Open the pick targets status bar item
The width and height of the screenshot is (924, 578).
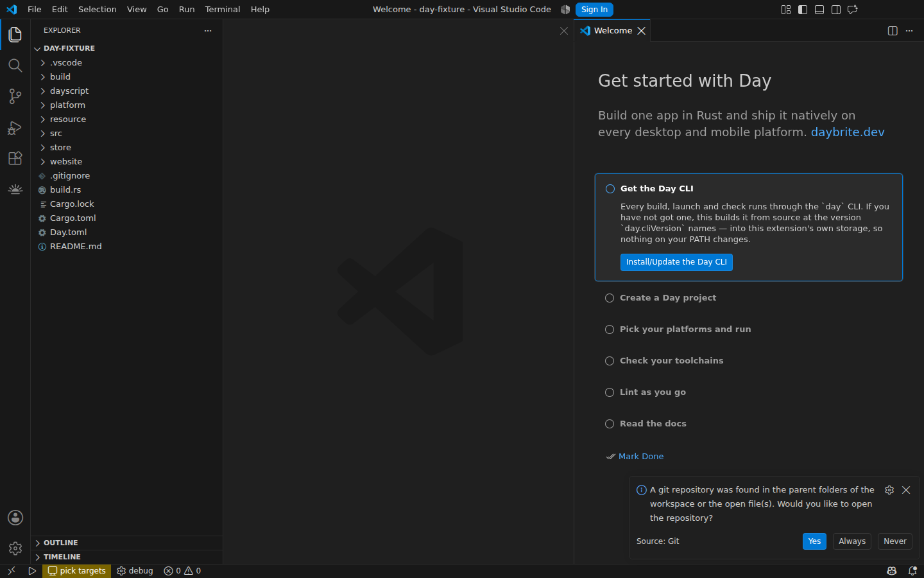coord(76,571)
